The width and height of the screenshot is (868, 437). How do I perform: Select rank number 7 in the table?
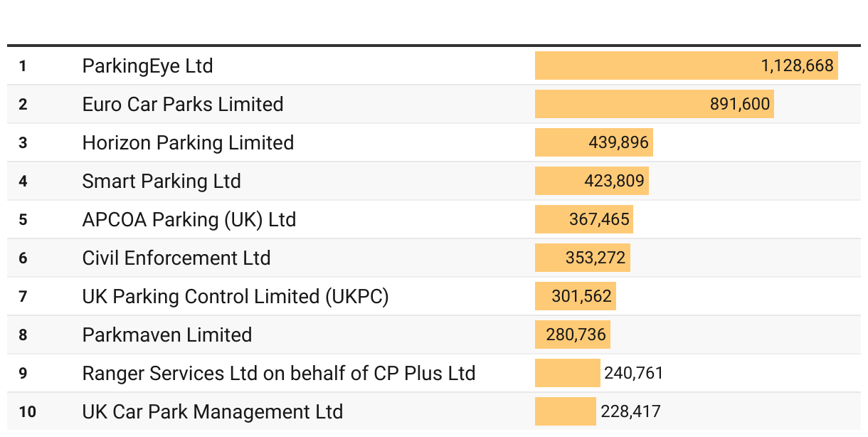coord(23,297)
